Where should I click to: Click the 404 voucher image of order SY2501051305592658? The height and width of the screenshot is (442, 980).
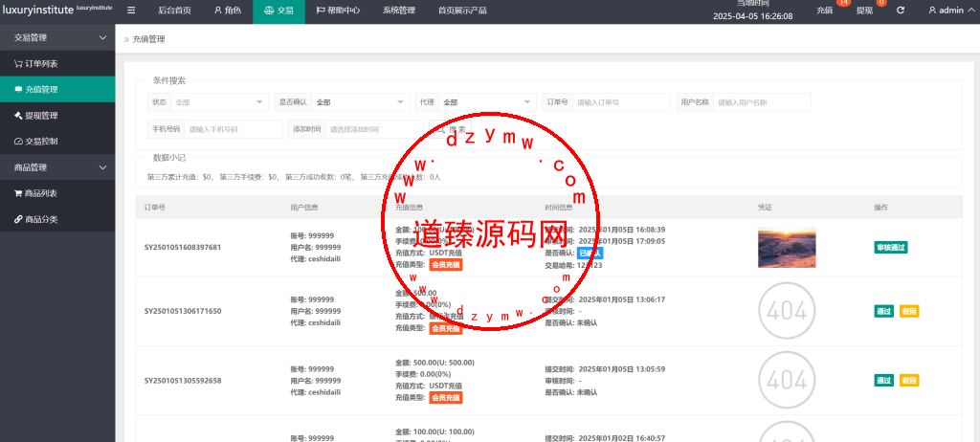(x=787, y=380)
